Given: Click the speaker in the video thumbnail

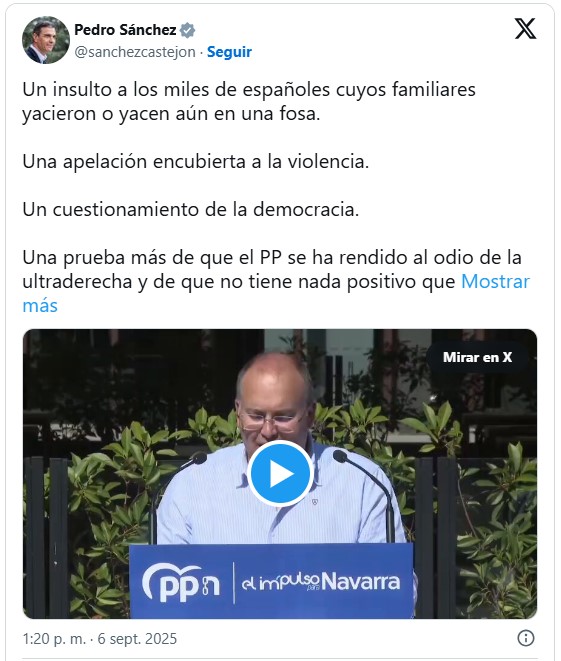Looking at the screenshot, I should [x=278, y=447].
